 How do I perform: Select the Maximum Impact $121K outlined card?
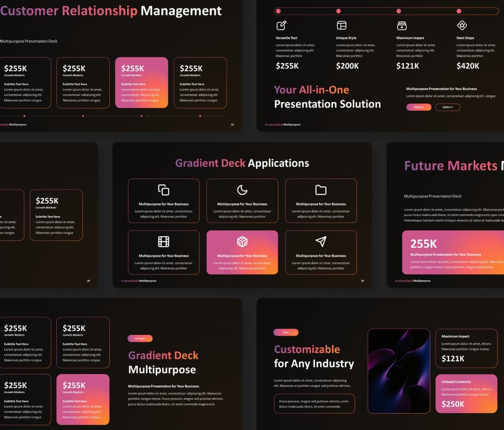[x=466, y=348]
